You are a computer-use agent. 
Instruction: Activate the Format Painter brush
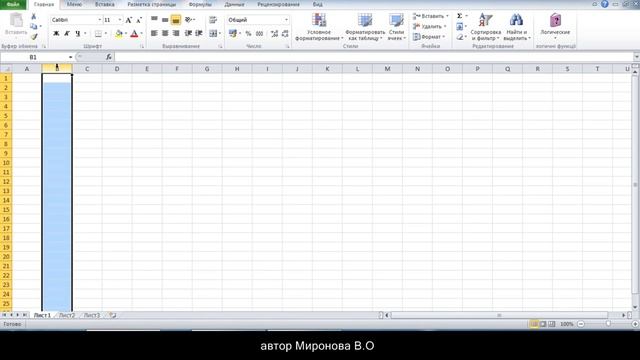[34, 37]
